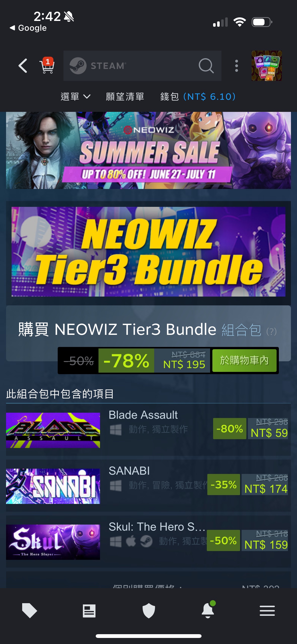Tap the back arrow in Steam header
The image size is (297, 644).
pyautogui.click(x=23, y=66)
